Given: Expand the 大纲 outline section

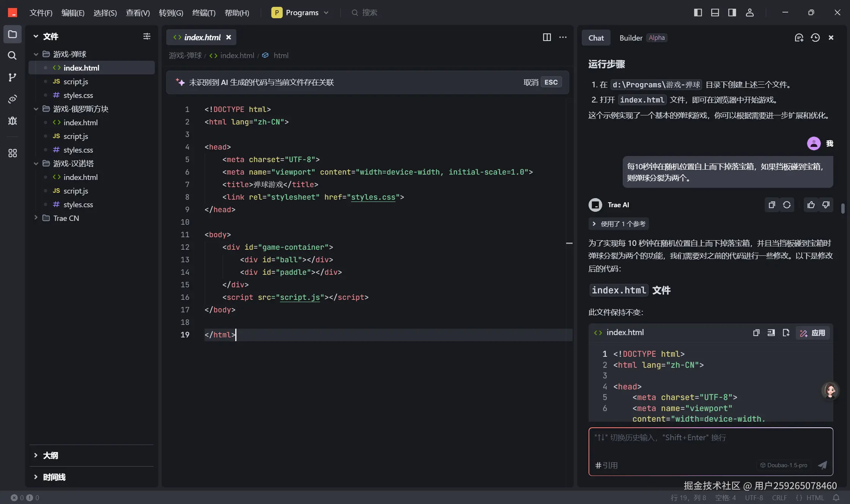Looking at the screenshot, I should point(50,455).
